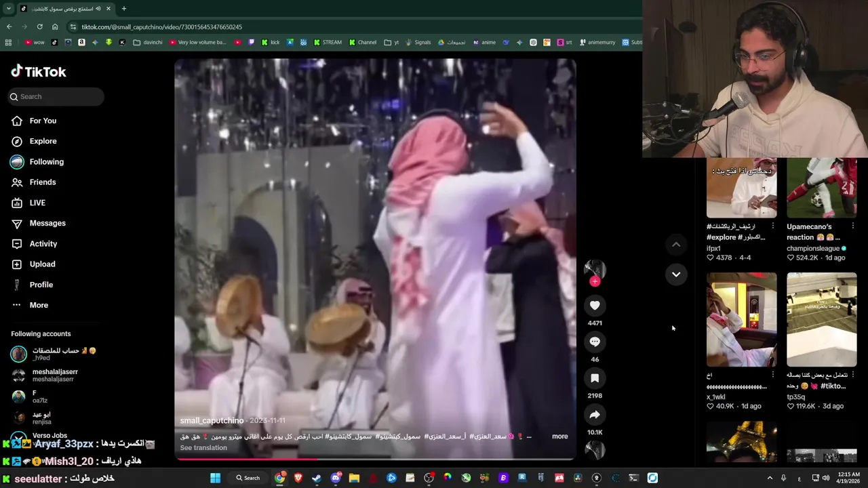Open Upamecano's reaction video thumbnail

click(821, 188)
